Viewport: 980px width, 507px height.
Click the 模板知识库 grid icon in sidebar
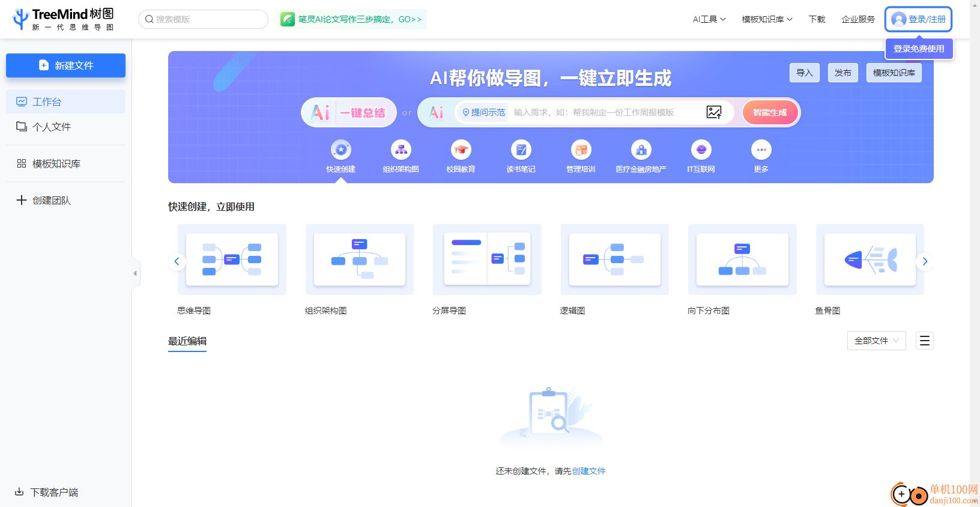tap(22, 163)
